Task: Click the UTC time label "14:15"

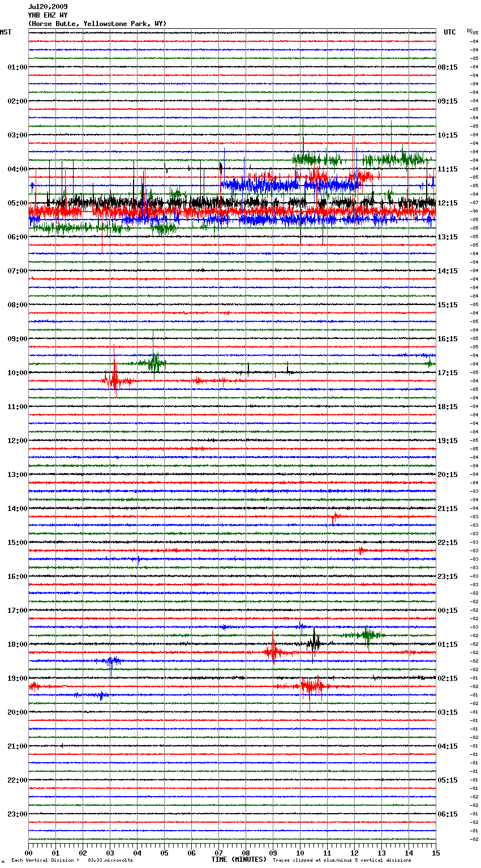Action: point(448,271)
